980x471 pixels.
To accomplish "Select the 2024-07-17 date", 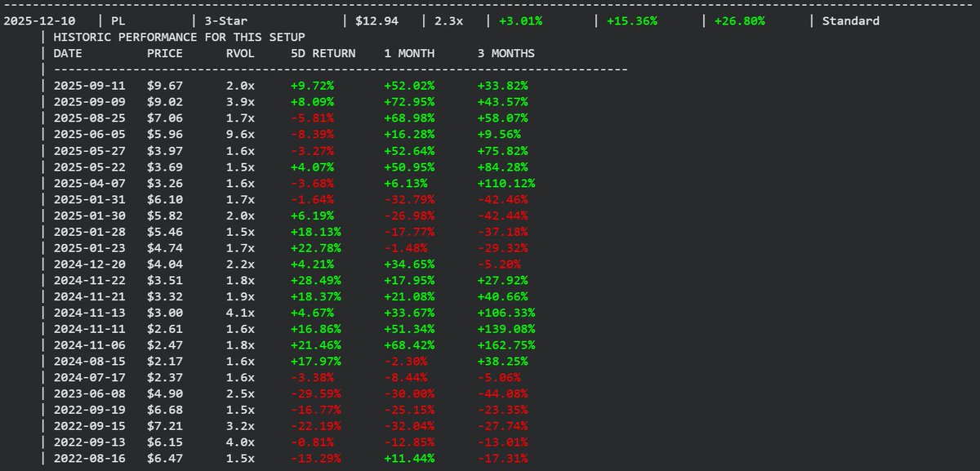I will (x=89, y=377).
